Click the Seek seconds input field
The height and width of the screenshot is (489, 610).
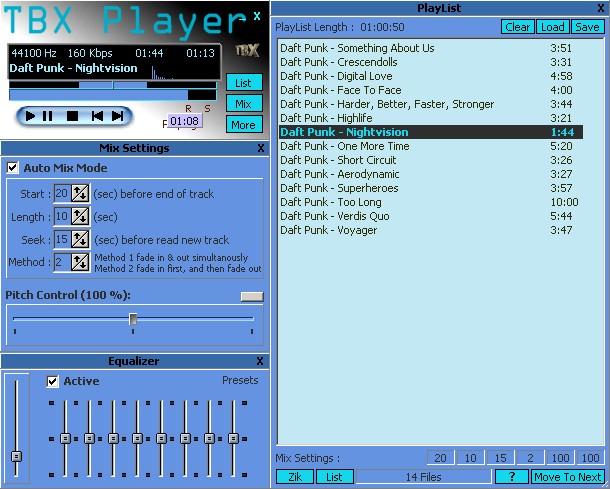[62, 239]
